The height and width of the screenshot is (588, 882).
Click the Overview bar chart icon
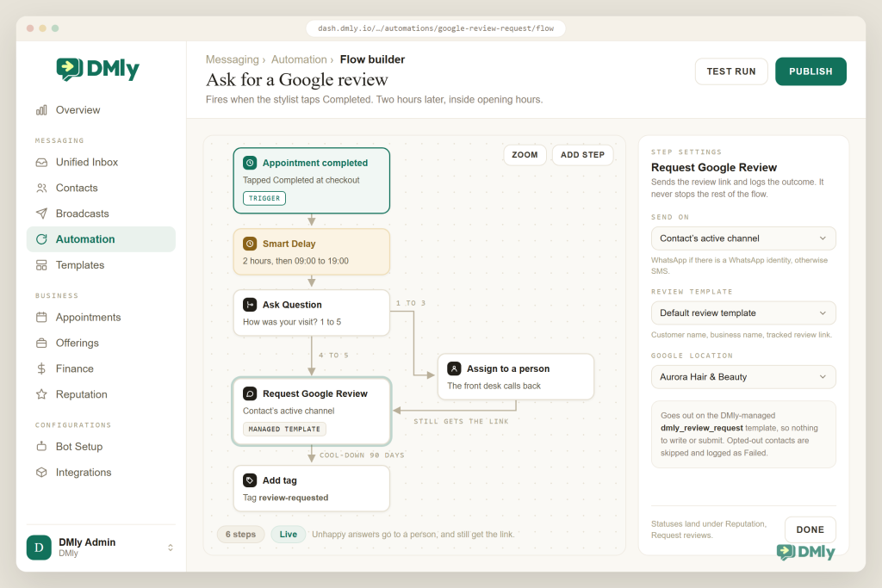tap(41, 110)
